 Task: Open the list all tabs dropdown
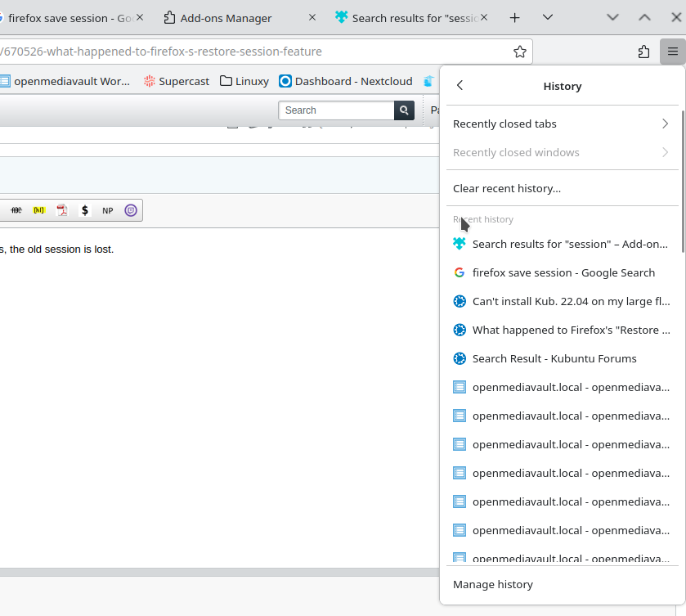tap(548, 17)
